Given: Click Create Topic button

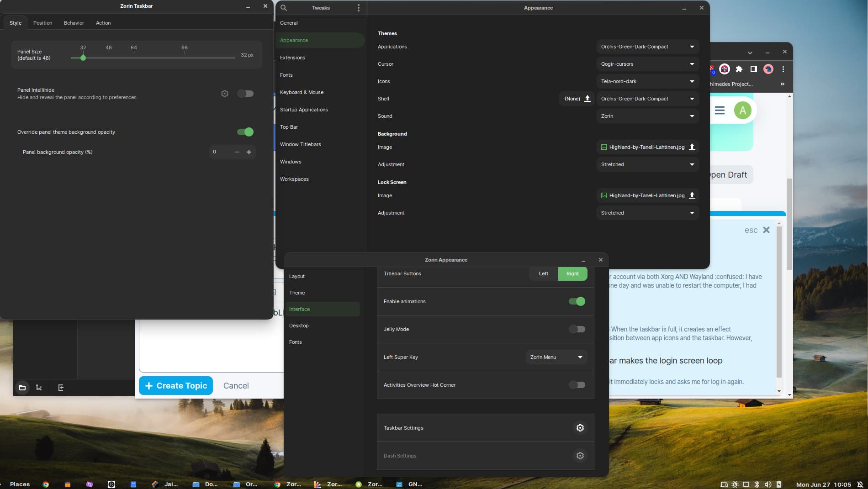Looking at the screenshot, I should pyautogui.click(x=176, y=386).
